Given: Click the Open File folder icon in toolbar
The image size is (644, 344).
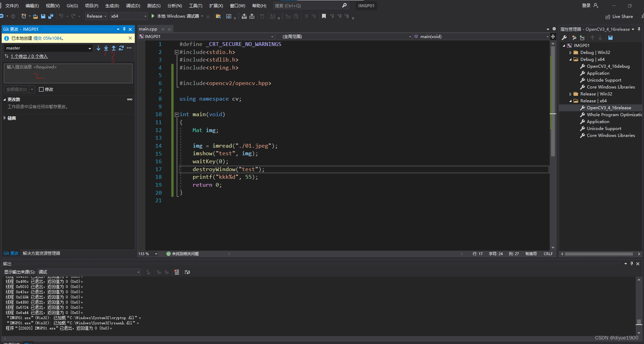Looking at the screenshot, I should [35, 16].
